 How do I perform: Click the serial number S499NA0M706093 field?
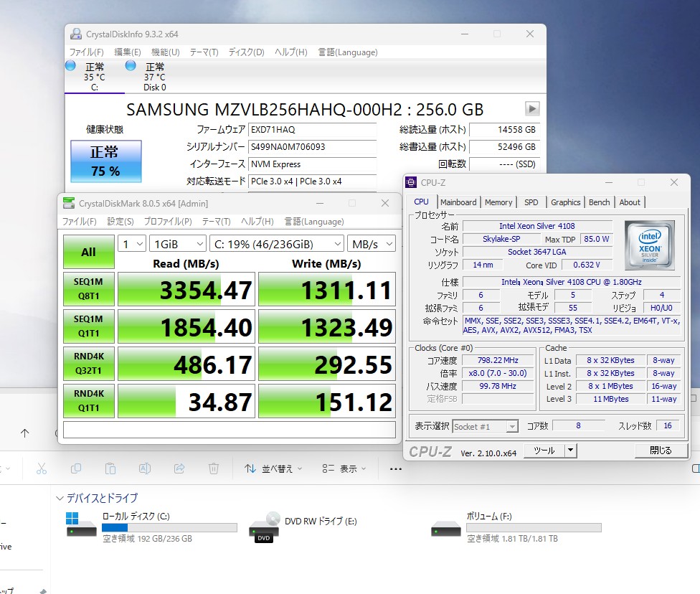tap(312, 147)
